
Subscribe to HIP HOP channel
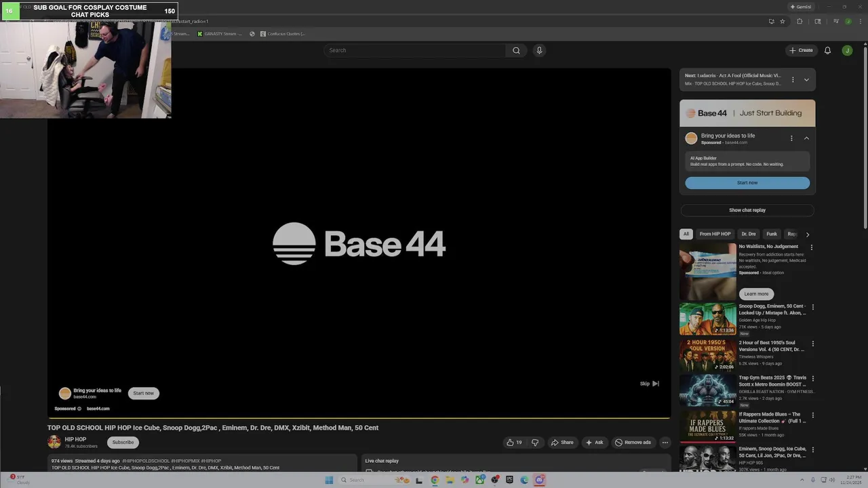(123, 442)
